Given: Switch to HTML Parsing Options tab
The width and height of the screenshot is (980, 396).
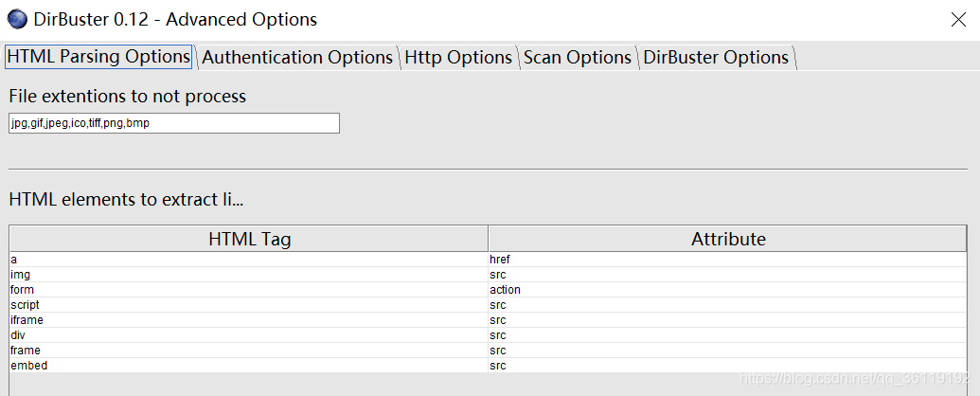Looking at the screenshot, I should click(98, 57).
